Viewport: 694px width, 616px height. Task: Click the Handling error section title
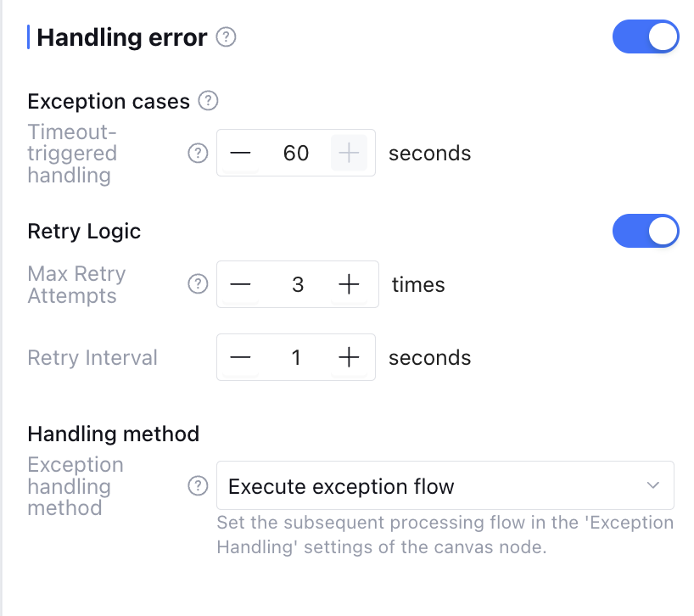tap(122, 38)
